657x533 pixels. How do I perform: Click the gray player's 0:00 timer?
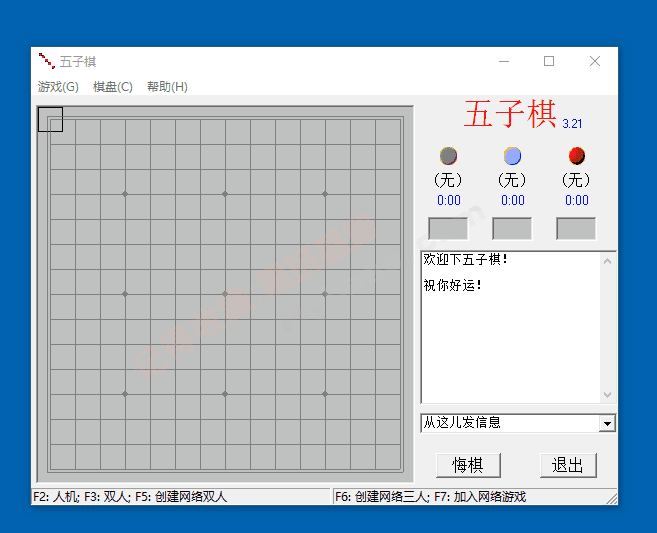pyautogui.click(x=449, y=200)
